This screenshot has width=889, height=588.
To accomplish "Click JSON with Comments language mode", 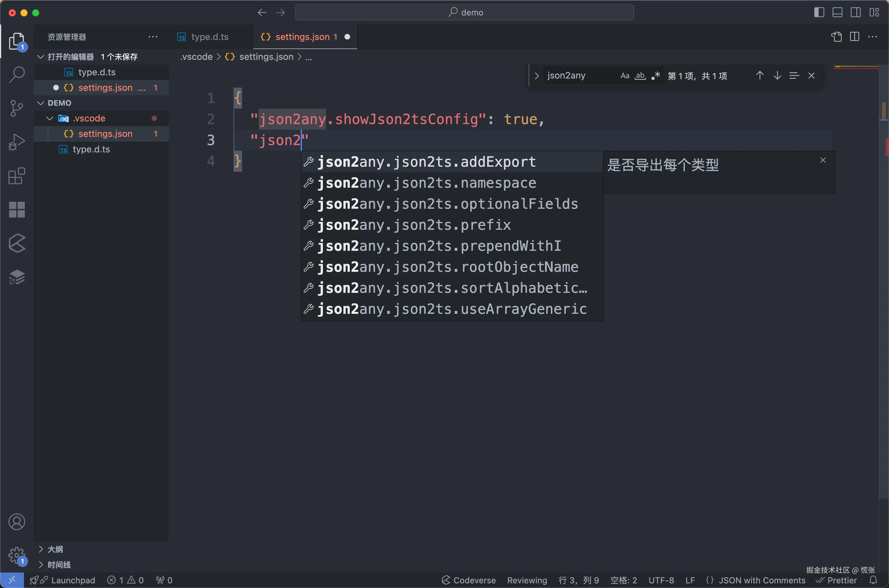I will click(761, 580).
